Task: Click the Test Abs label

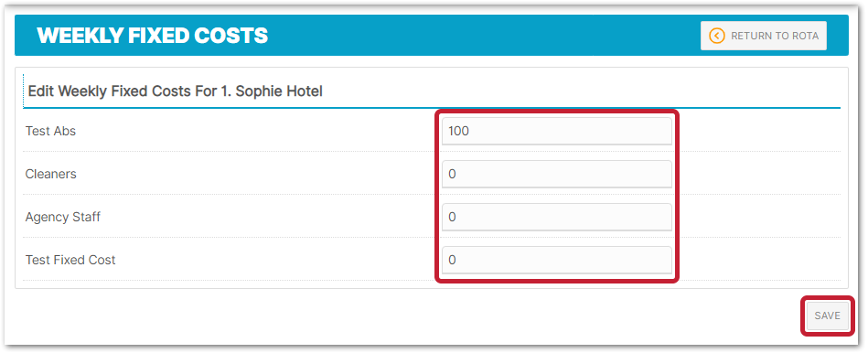Action: click(x=50, y=131)
